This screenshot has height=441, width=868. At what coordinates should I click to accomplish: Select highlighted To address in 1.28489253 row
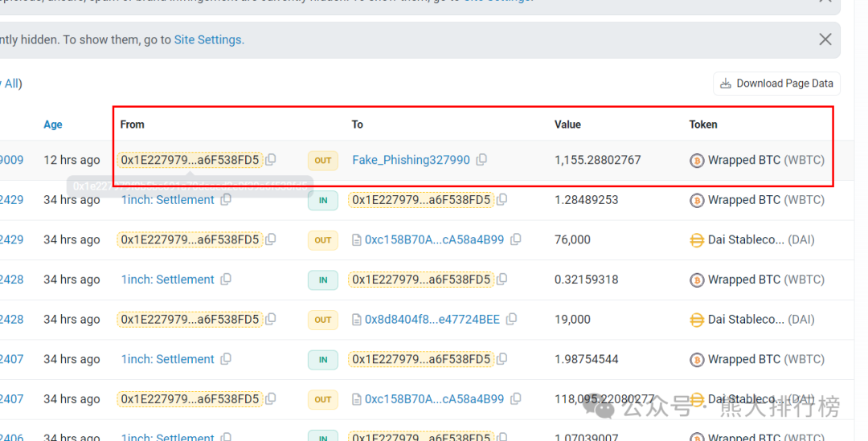click(x=421, y=200)
